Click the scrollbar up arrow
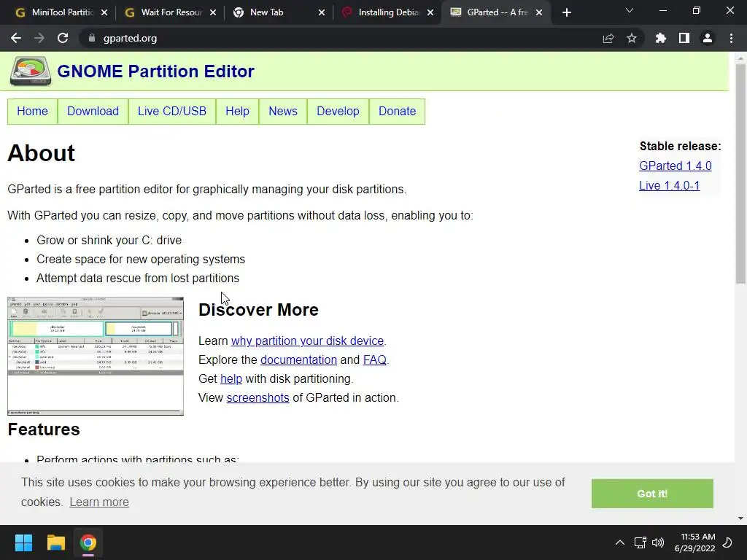 (740, 58)
